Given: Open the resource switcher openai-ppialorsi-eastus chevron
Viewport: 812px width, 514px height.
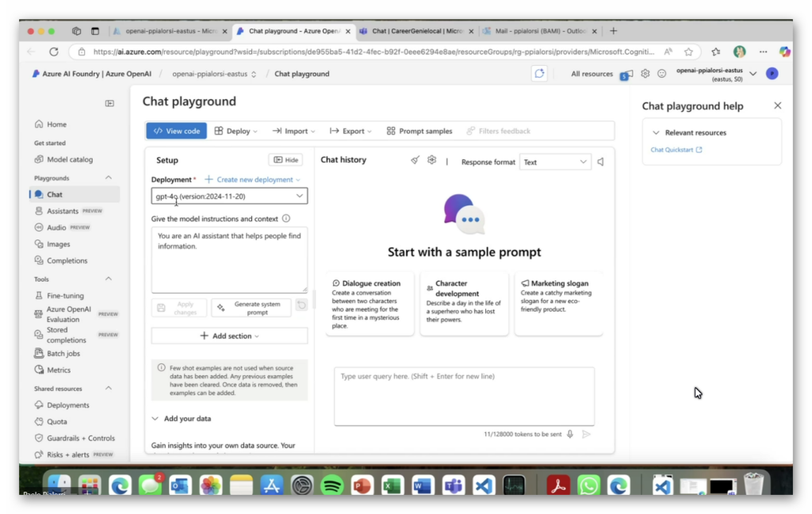Looking at the screenshot, I should point(753,74).
